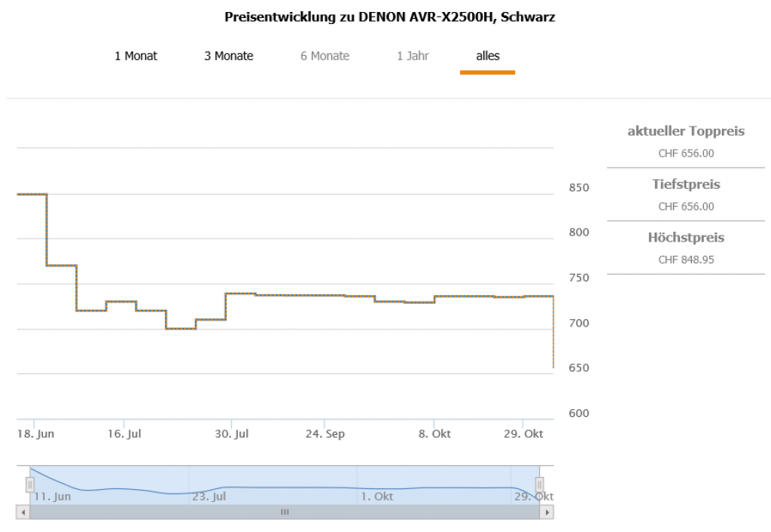The image size is (771, 532).
Task: Click the initial 848.95 price step in chart
Action: (x=32, y=195)
